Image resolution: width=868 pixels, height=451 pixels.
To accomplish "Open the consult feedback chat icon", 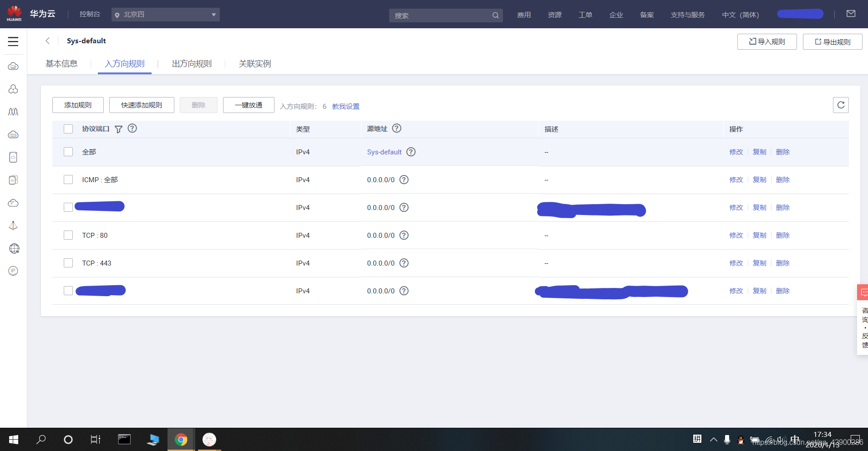I will pos(863,292).
